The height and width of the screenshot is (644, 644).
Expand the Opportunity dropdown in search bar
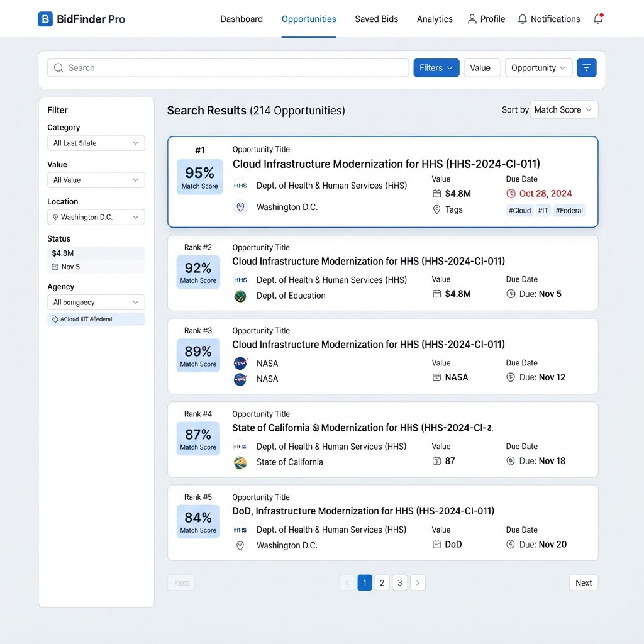pos(538,68)
